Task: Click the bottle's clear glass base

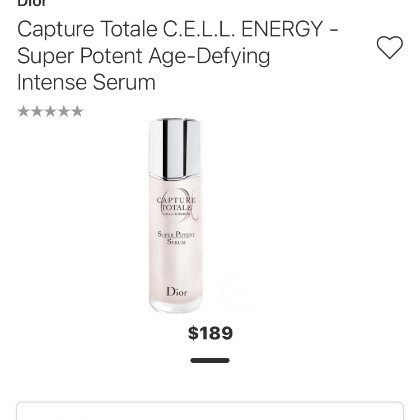Action: click(x=176, y=305)
